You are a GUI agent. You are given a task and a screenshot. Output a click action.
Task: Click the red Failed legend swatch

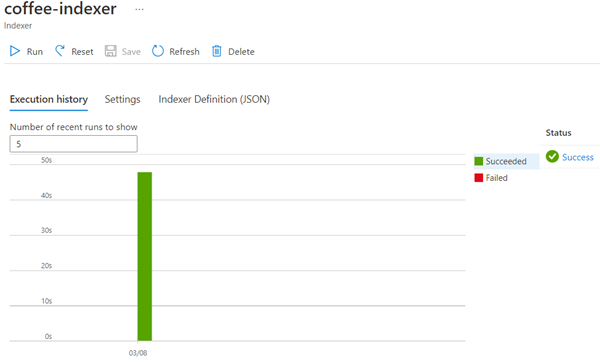(x=479, y=178)
